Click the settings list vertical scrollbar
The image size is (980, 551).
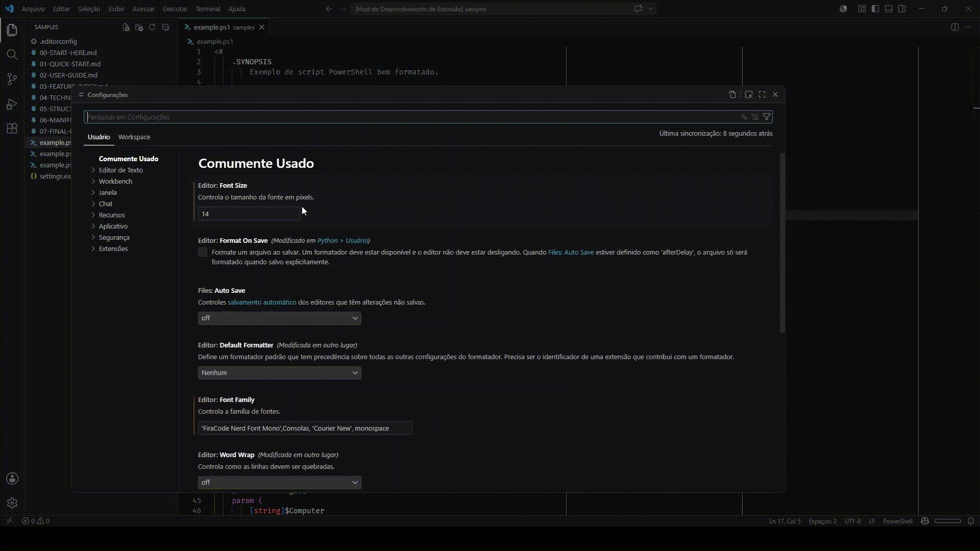point(782,243)
